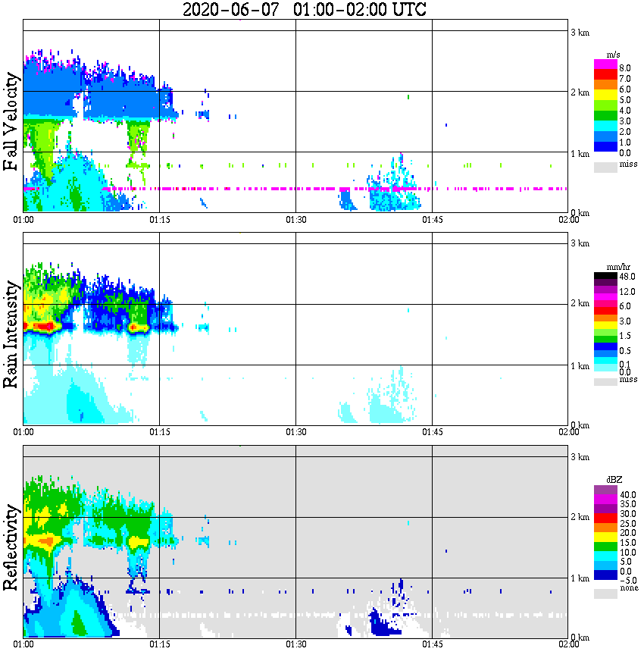This screenshot has width=644, height=658.
Task: Select the dark blue -5.0 dBZ legend swatch
Action: 605,575
